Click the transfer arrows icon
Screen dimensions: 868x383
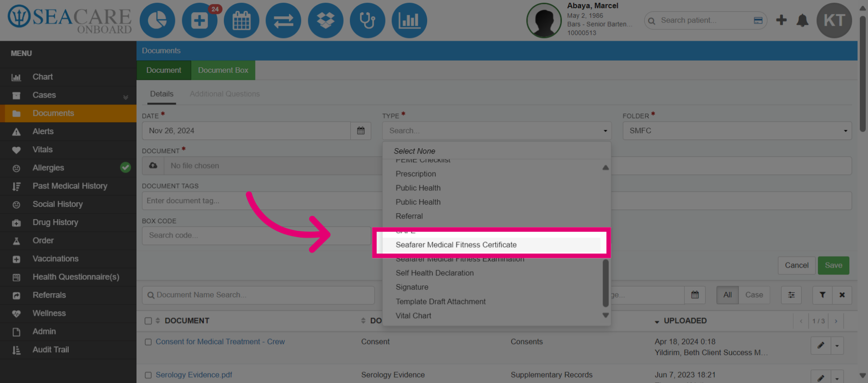283,20
